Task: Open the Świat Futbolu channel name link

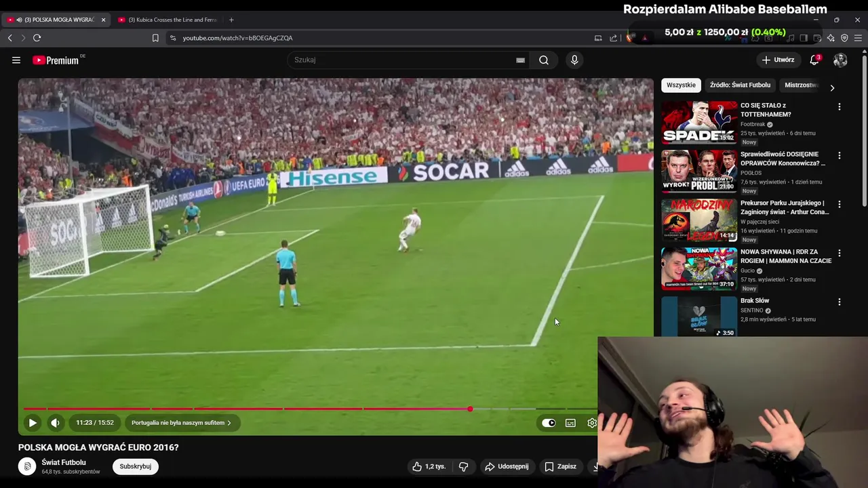Action: coord(64,462)
